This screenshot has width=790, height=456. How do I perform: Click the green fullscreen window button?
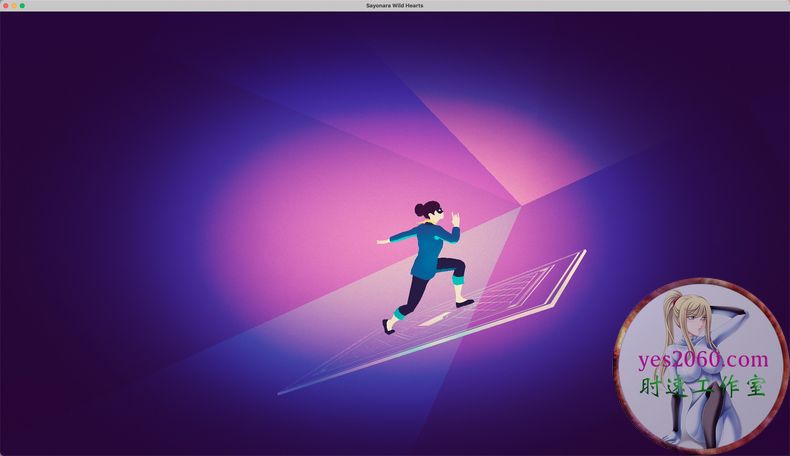pyautogui.click(x=22, y=5)
